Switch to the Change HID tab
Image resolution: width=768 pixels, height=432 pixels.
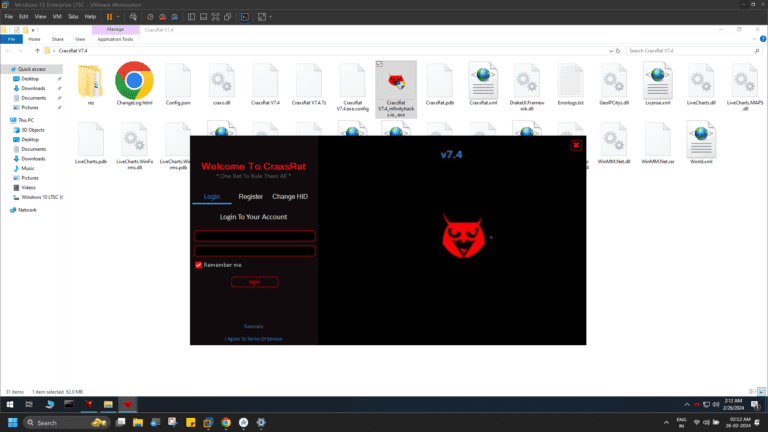290,196
